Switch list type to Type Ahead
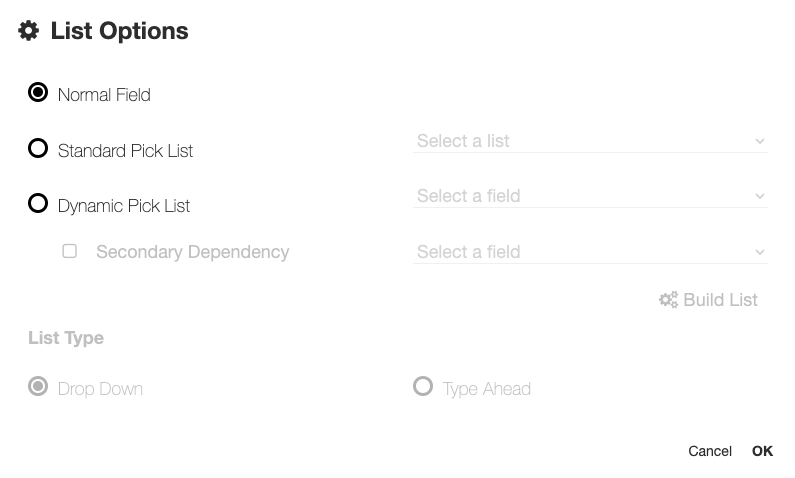 click(423, 387)
